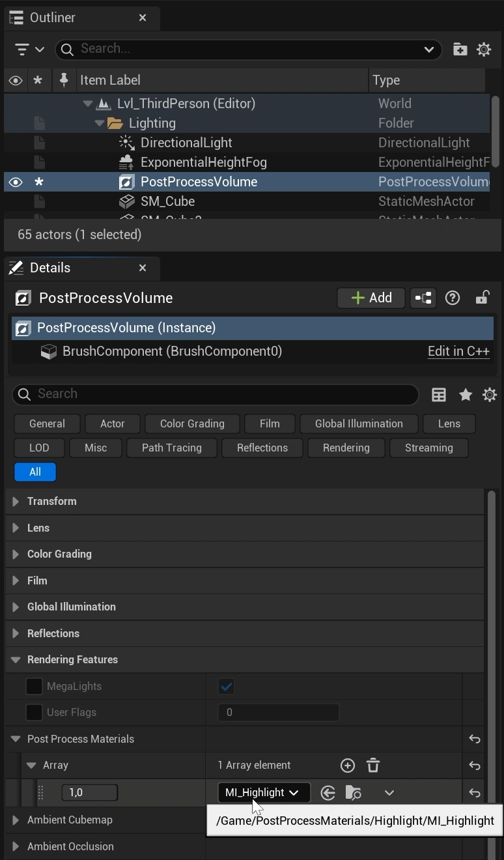
Task: Click the blend weight 1,0 value field
Action: point(90,792)
